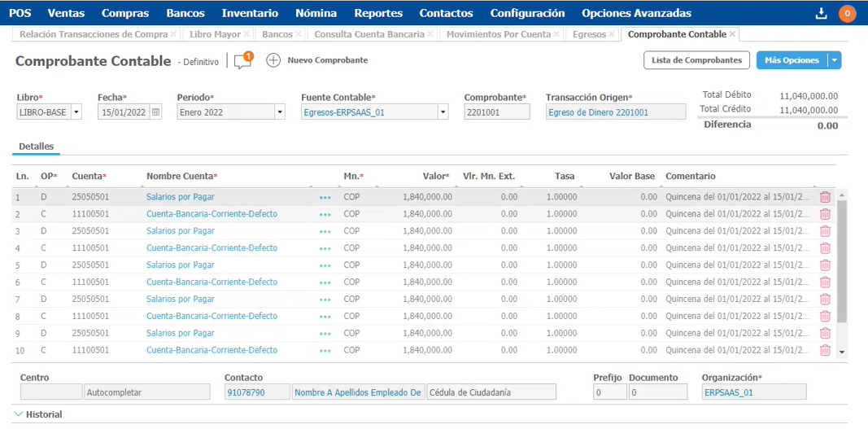Switch to the Libro Mayor tab
The image size is (868, 429).
click(215, 34)
